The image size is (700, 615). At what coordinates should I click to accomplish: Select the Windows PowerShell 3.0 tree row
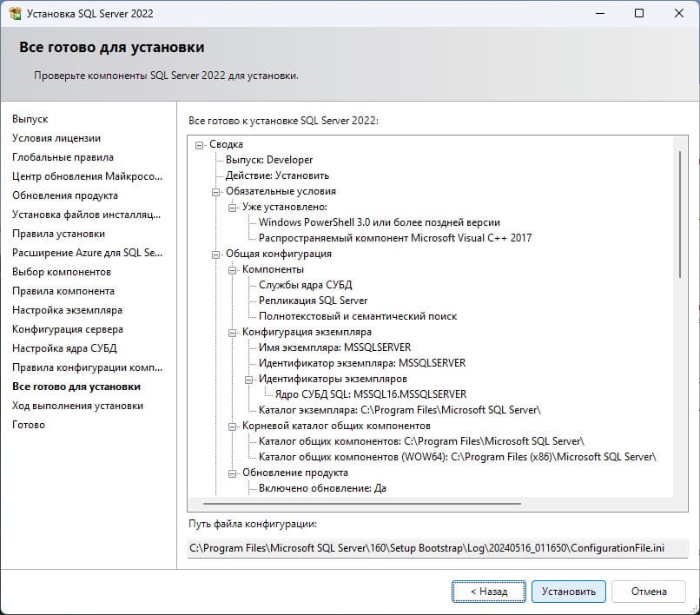click(x=380, y=223)
